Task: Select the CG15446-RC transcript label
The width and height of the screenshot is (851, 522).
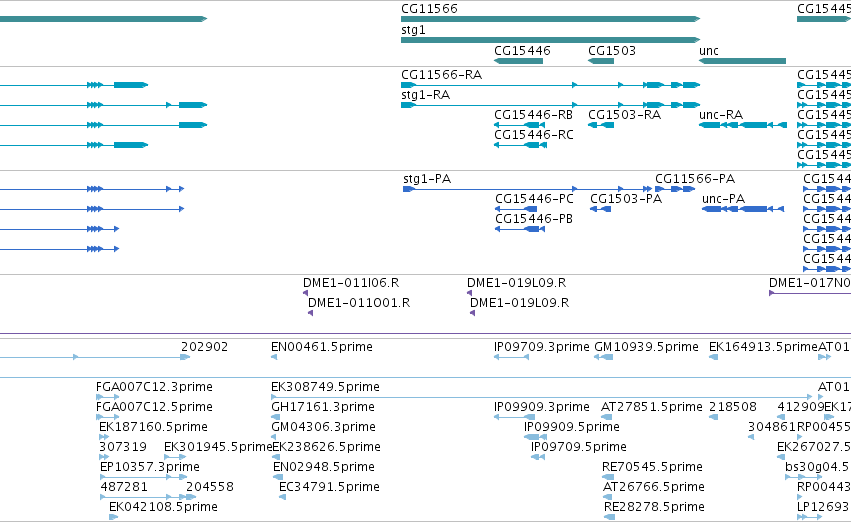Action: point(534,135)
